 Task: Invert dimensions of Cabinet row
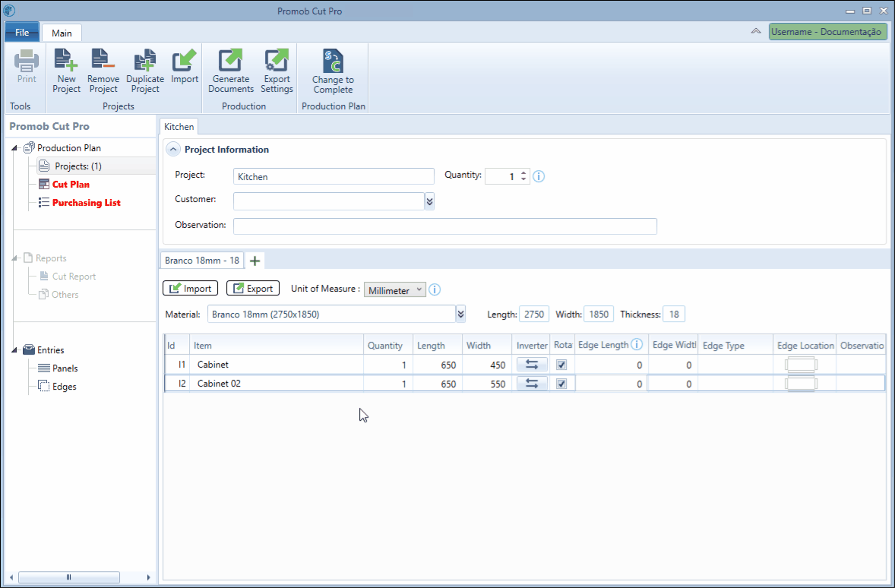(532, 364)
